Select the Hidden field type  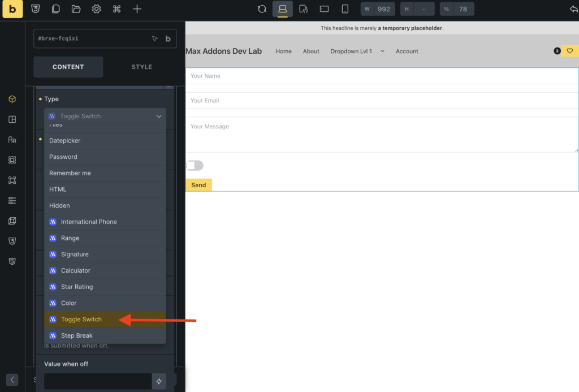[105, 205]
